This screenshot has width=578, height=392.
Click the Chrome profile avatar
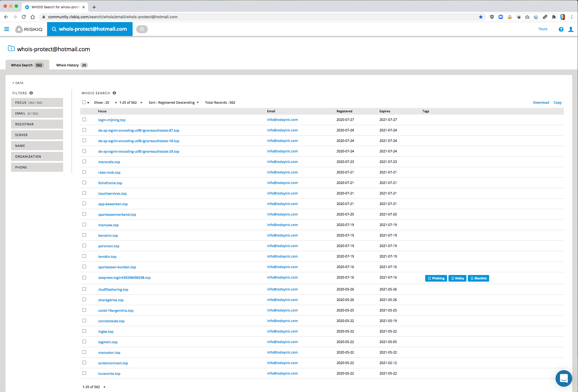[x=563, y=17]
